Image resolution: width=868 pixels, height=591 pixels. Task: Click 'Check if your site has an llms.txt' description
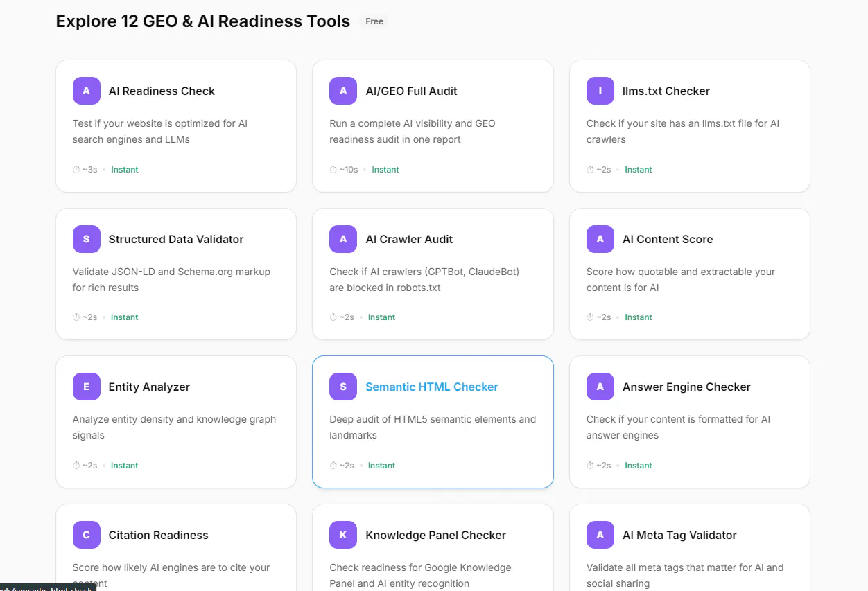click(x=683, y=132)
